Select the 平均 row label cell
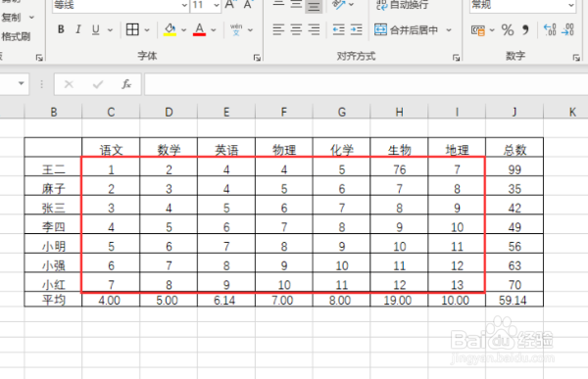This screenshot has height=379, width=588. click(53, 300)
